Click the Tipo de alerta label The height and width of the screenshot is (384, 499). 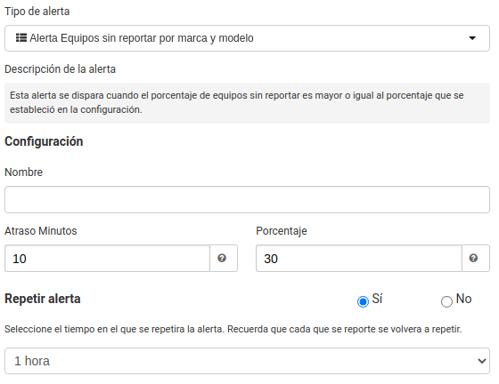(x=37, y=11)
